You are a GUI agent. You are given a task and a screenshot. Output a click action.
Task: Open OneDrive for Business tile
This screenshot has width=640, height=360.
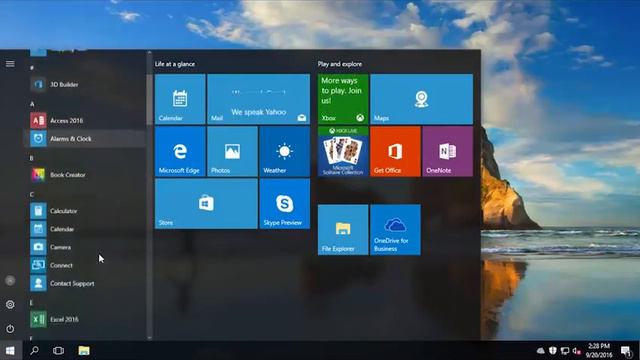click(395, 230)
